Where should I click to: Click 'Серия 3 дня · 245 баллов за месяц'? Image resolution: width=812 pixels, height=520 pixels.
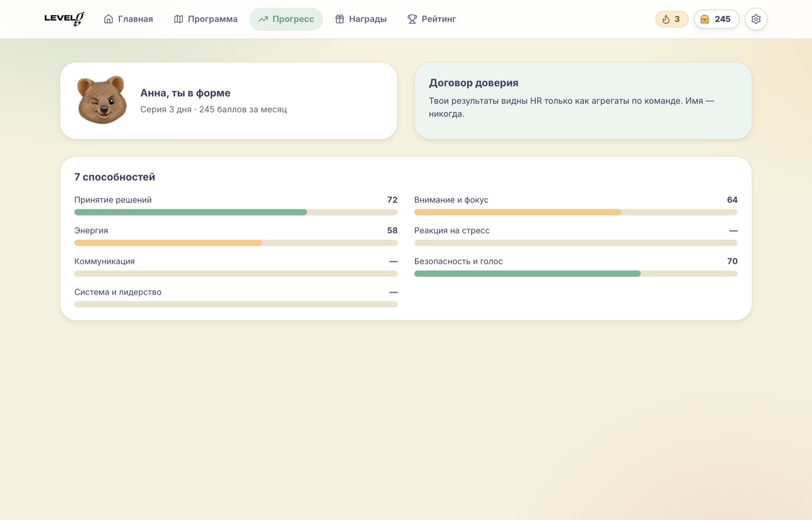point(213,110)
